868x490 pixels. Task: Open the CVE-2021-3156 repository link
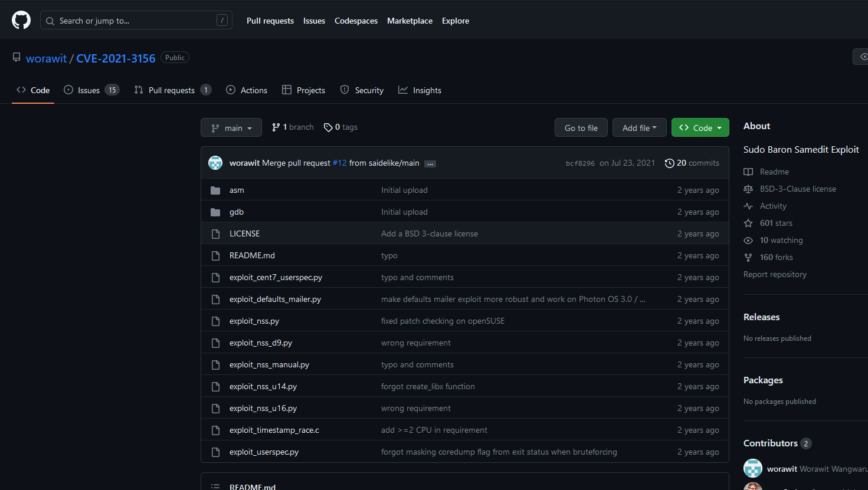pos(116,58)
